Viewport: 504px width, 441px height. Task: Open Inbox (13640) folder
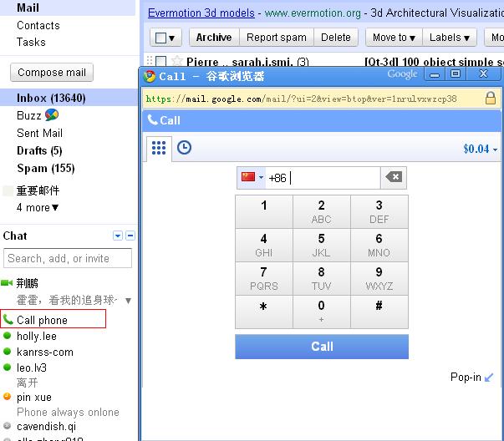(51, 98)
